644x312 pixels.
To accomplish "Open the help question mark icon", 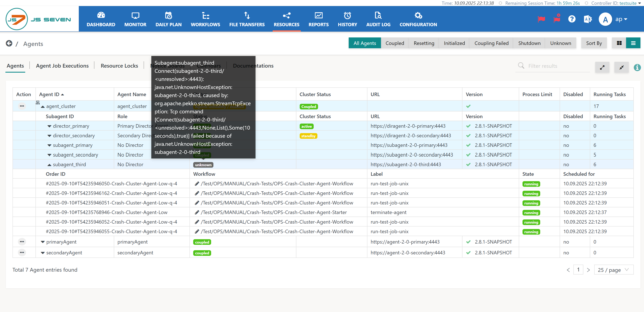I will point(571,19).
